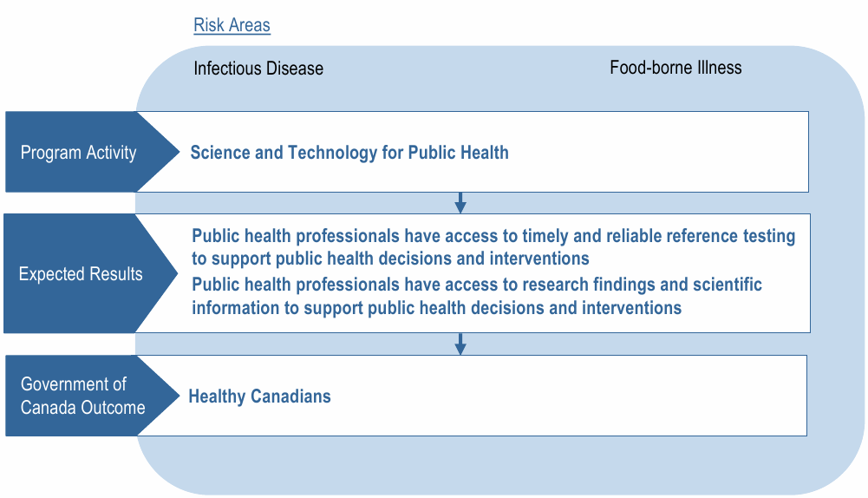Click the Program Activity arrow label
The image size is (868, 498).
[x=79, y=153]
